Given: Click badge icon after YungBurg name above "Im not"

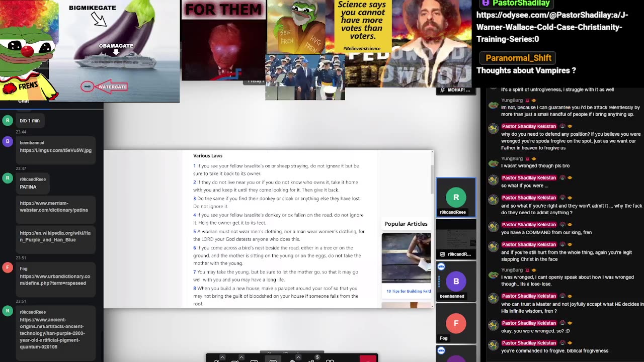Looking at the screenshot, I should 528,101.
